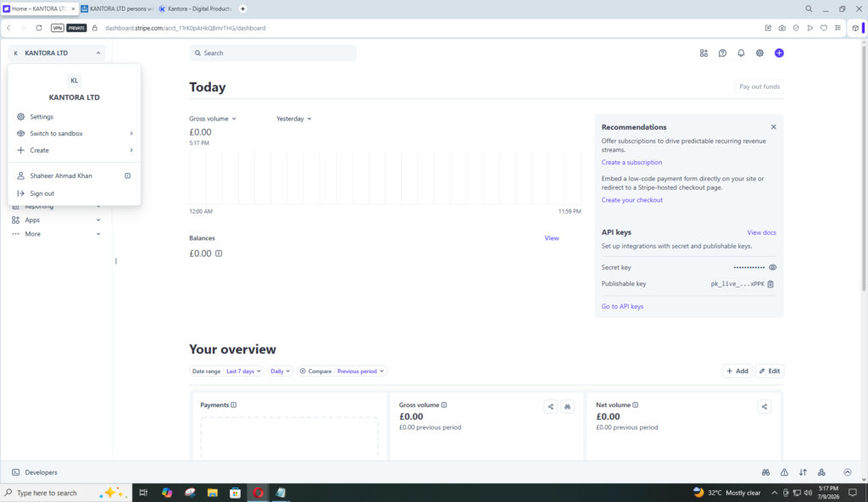Click the warning triangle icon in the bottom bar
The height and width of the screenshot is (502, 868).
[784, 472]
